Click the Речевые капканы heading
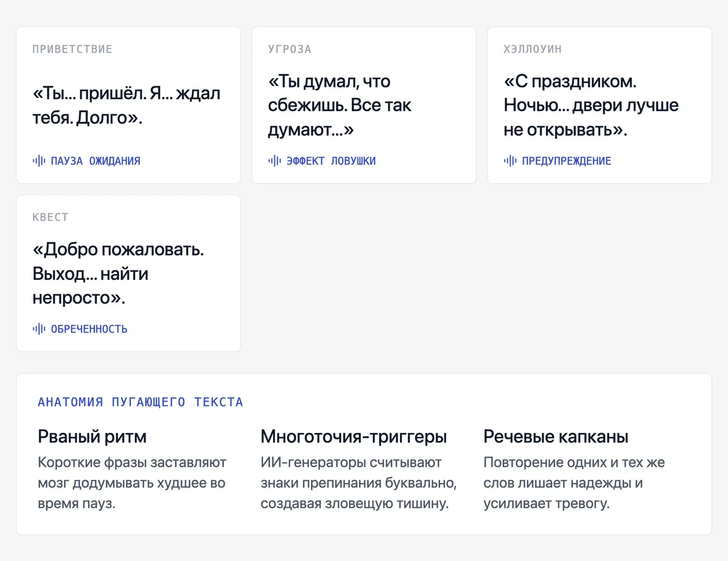The height and width of the screenshot is (561, 728). pyautogui.click(x=556, y=437)
